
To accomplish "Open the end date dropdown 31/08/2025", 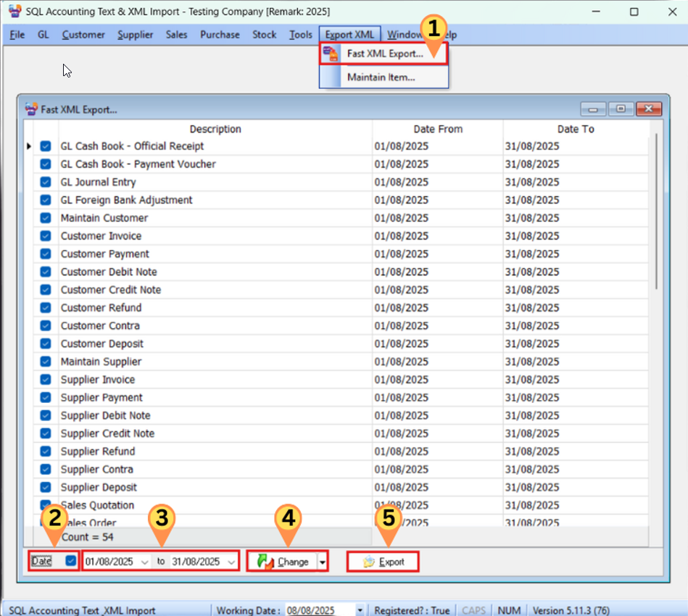I will (x=231, y=562).
